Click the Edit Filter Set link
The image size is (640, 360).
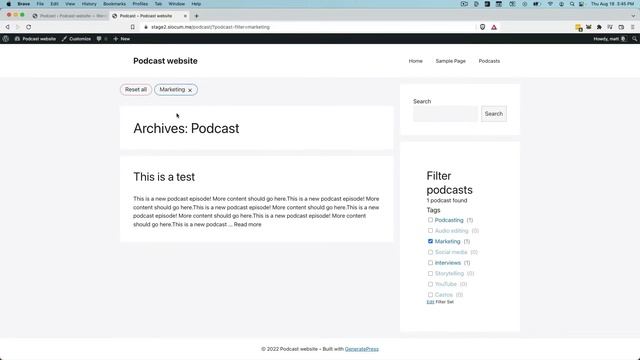click(430, 302)
